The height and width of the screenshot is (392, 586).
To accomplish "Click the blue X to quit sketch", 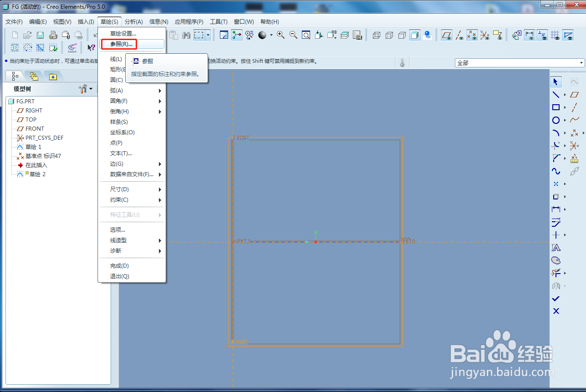I will click(556, 311).
